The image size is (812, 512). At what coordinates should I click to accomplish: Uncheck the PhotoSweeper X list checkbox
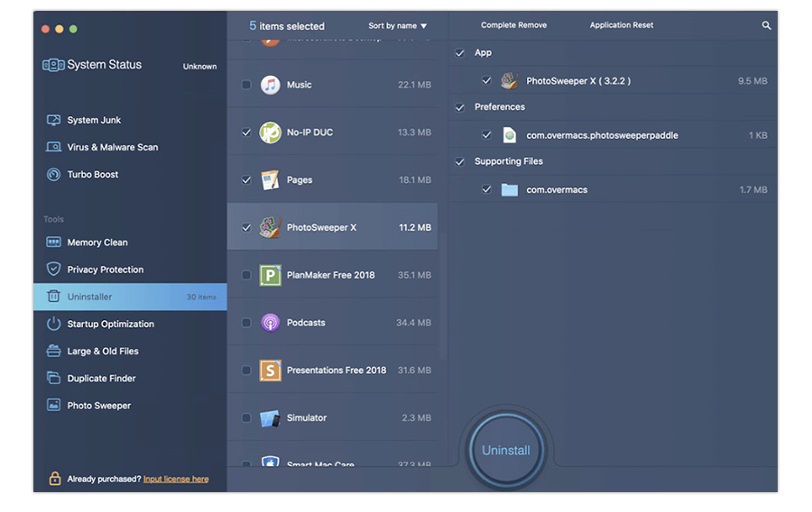[x=246, y=227]
